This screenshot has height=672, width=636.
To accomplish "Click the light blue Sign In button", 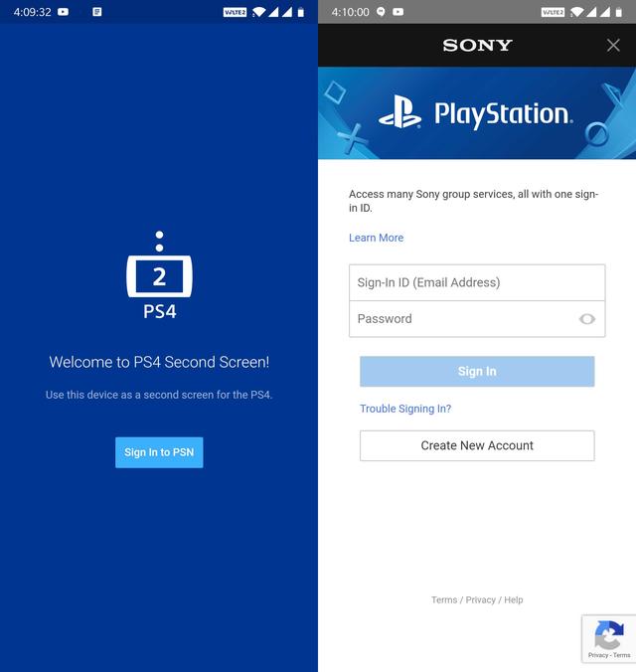I will [477, 371].
